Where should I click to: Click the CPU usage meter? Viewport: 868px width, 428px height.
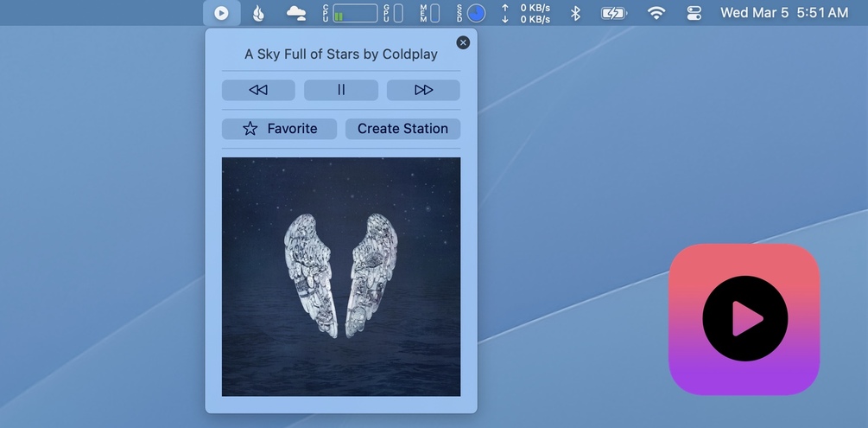coord(350,13)
